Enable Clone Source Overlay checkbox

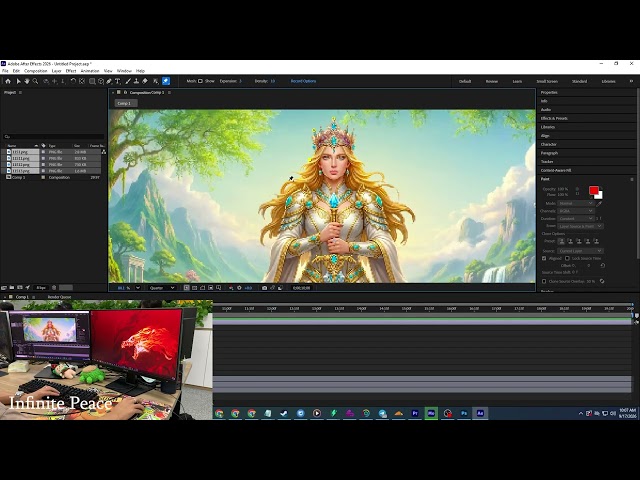[544, 281]
